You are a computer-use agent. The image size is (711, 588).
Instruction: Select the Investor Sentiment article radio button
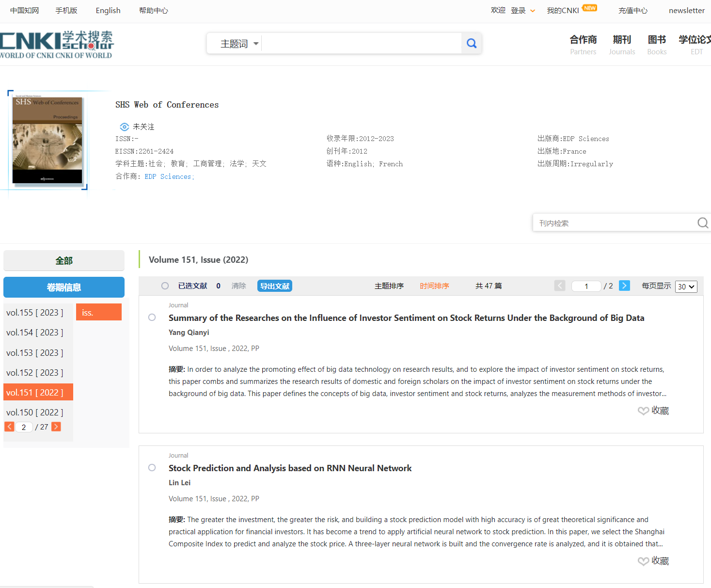coord(152,318)
